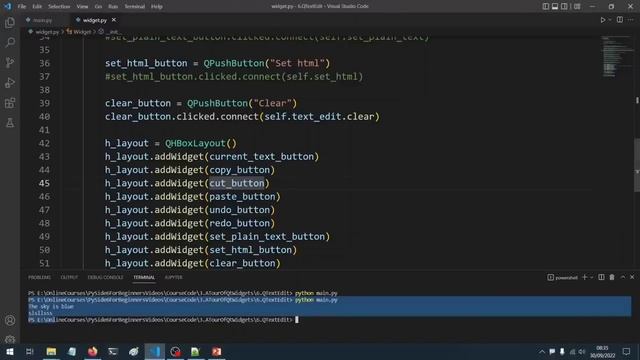
Task: Click the editor vertical scrollbar thumb
Action: click(x=637, y=165)
